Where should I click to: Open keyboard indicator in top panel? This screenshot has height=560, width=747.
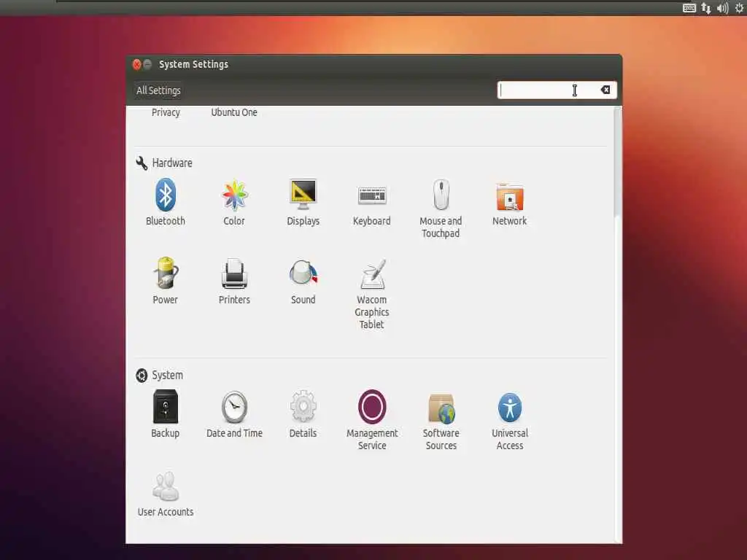click(689, 8)
